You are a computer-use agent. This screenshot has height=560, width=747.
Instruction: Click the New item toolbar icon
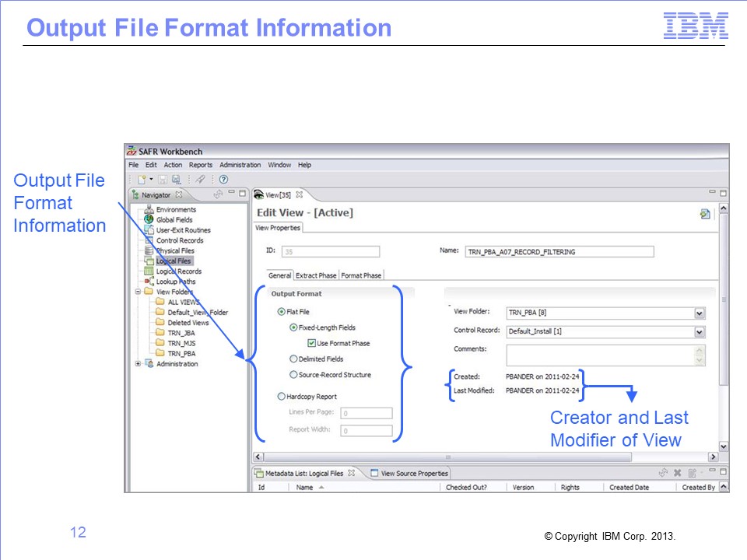click(142, 180)
